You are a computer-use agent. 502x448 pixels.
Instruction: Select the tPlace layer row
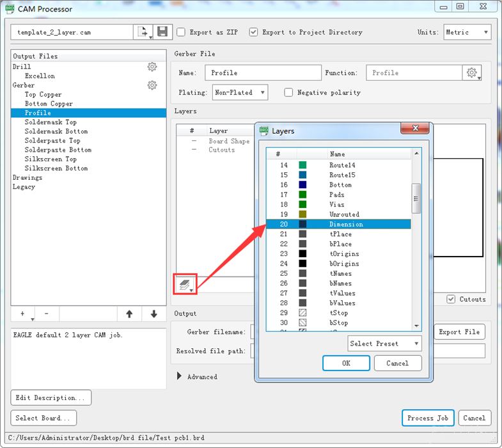pos(339,234)
